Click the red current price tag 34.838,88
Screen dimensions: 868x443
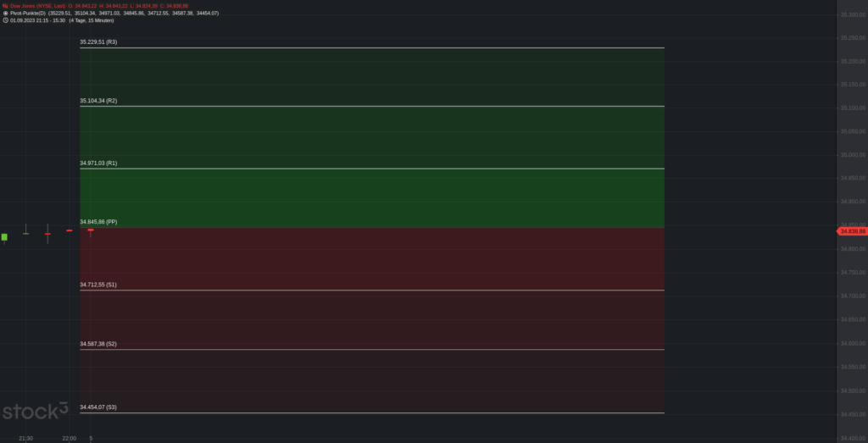pos(852,230)
